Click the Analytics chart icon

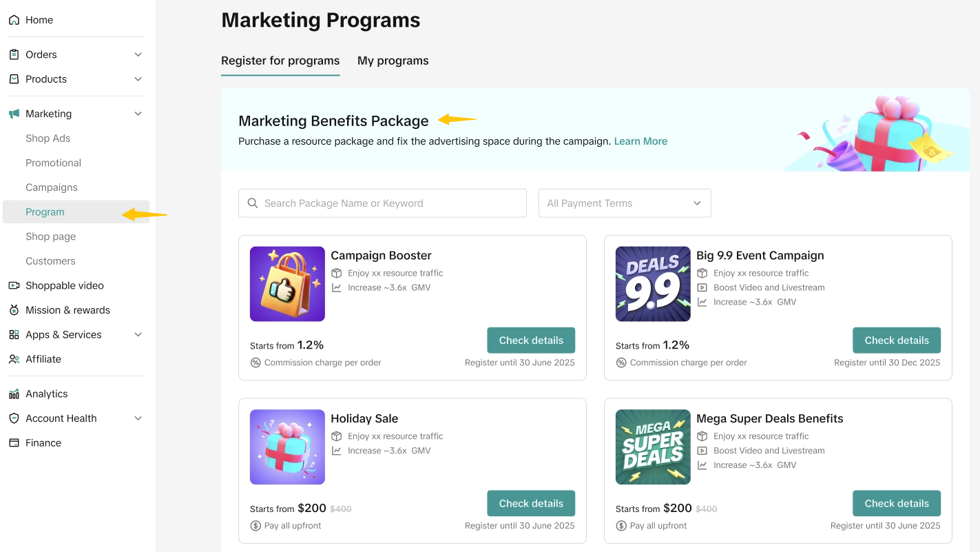[14, 394]
